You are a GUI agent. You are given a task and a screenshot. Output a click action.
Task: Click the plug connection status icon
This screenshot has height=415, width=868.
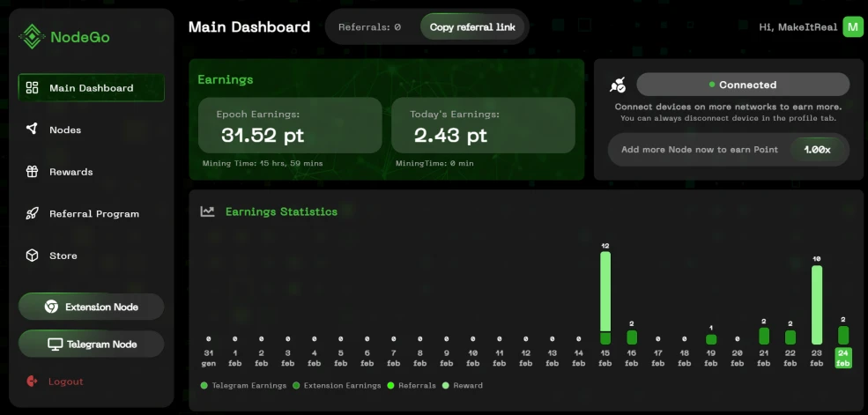617,85
